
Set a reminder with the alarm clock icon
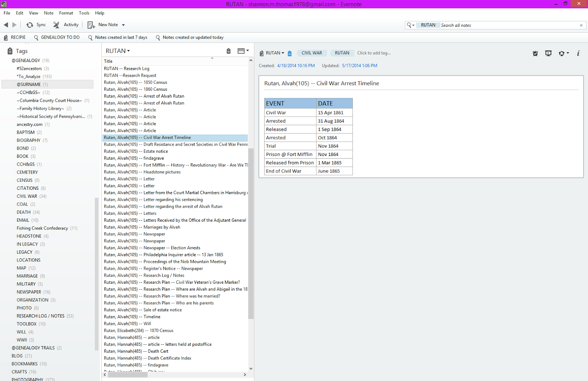pos(535,53)
